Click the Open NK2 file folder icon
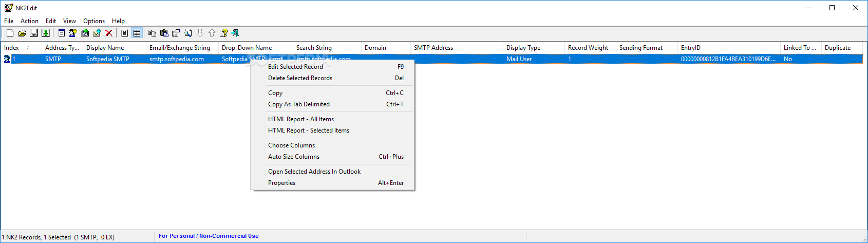 coord(22,33)
